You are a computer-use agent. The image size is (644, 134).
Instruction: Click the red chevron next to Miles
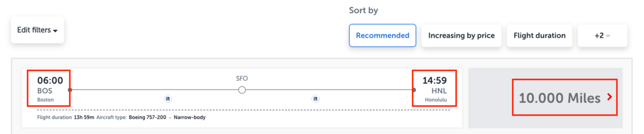pos(609,97)
